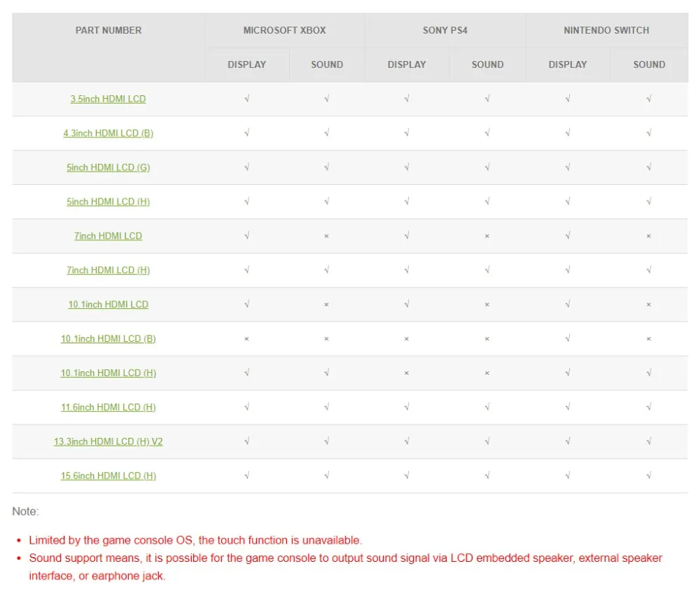Click the Xbox sound cross in 10.1inch HDMI LCD row
This screenshot has width=700, height=592.
pyautogui.click(x=326, y=304)
